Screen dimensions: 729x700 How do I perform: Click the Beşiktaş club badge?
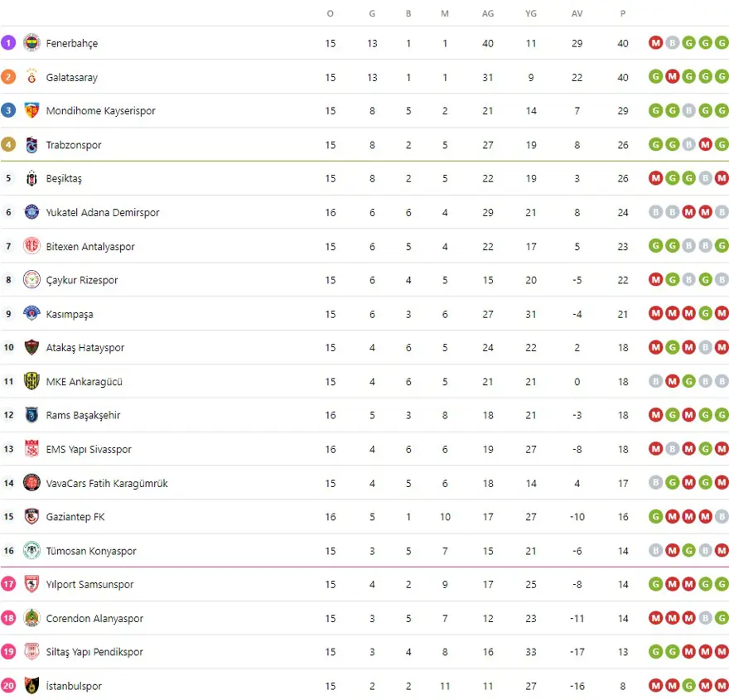click(x=31, y=178)
